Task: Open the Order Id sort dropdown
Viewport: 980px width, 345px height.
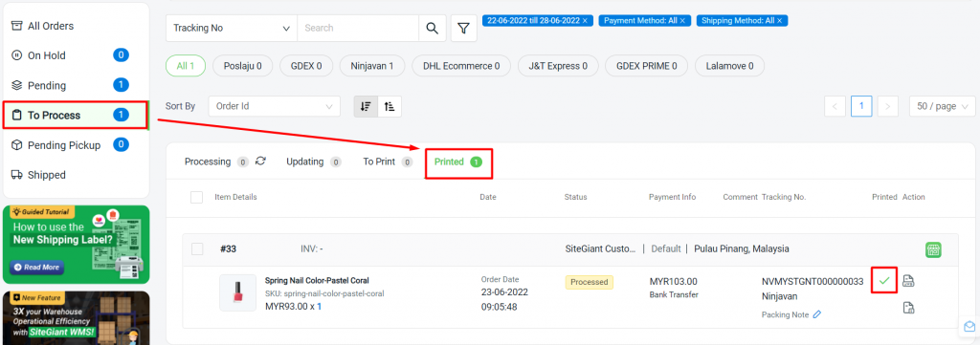Action: (275, 107)
